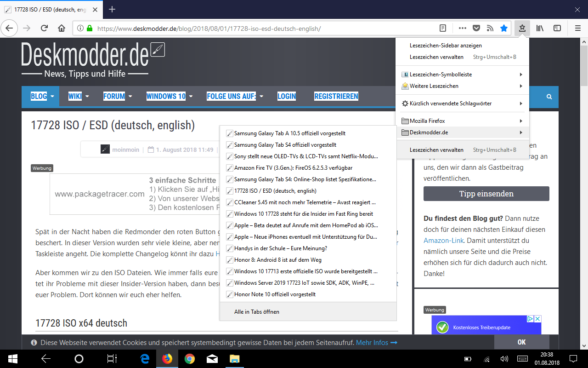
Task: Click the network tray icon
Action: (486, 359)
